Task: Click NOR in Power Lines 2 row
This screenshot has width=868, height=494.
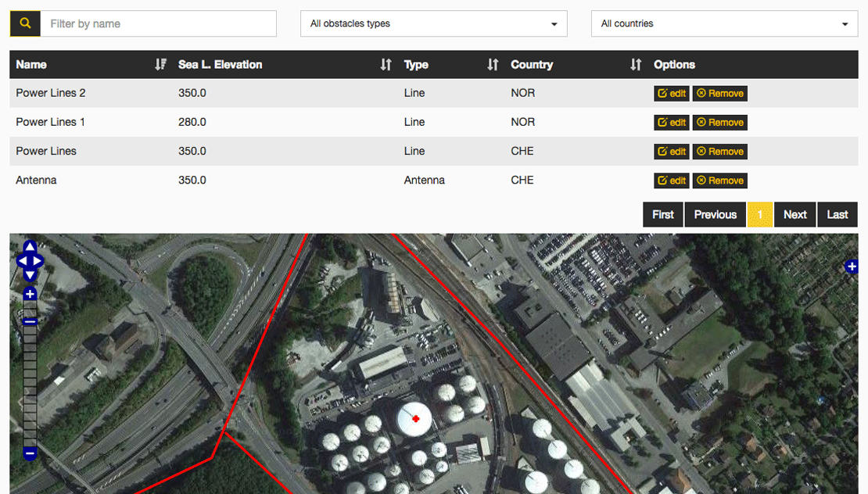Action: [x=522, y=93]
